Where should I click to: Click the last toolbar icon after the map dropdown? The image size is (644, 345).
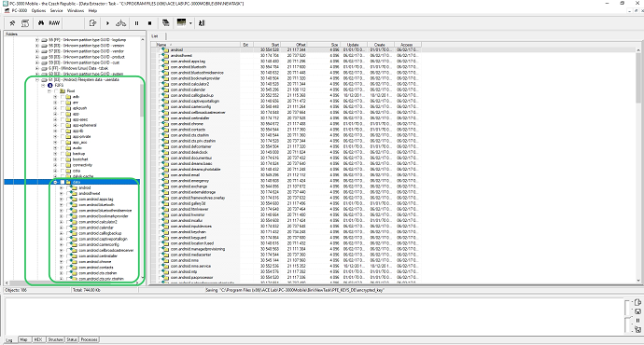click(x=202, y=23)
